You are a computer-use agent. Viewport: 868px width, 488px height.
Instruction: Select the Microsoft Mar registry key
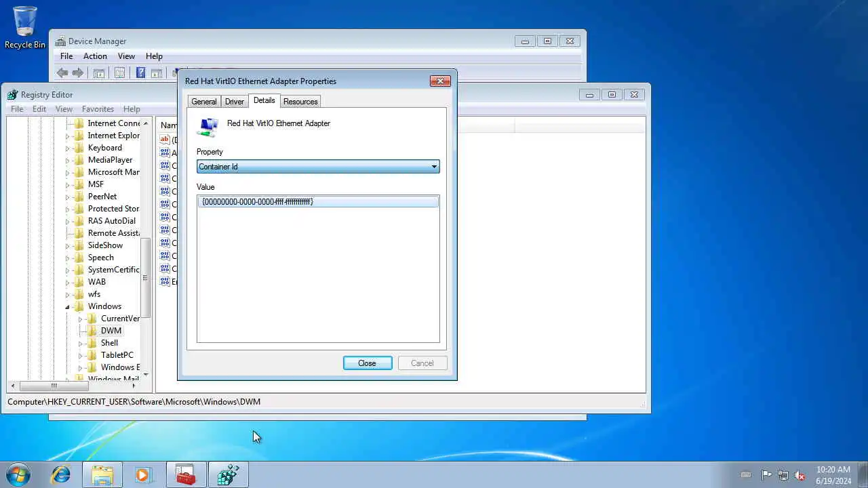(113, 172)
